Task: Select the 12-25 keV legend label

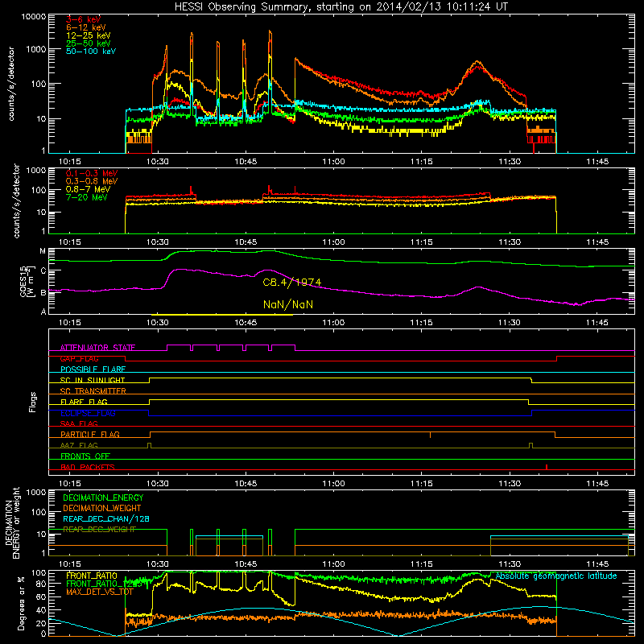Action: coord(89,35)
